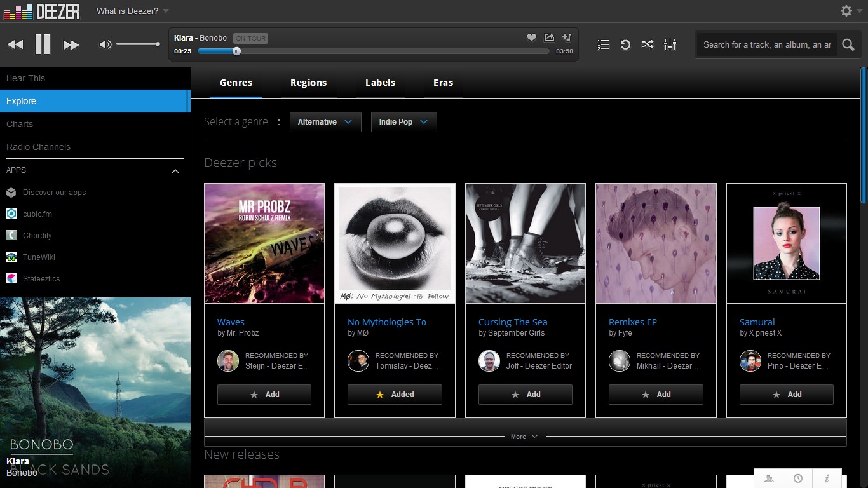Add current track to a playlist icon
The width and height of the screenshot is (868, 488).
567,37
